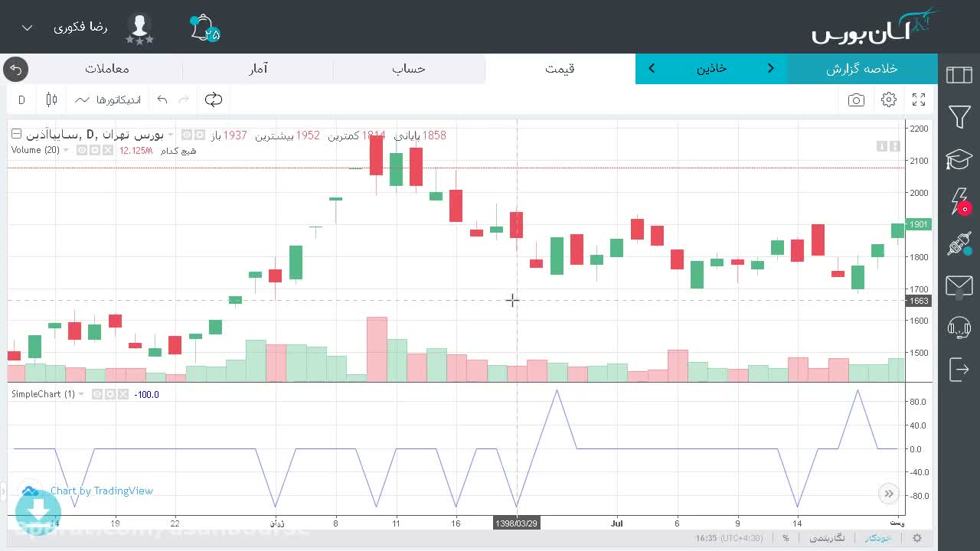The height and width of the screenshot is (551, 980).
Task: Change the candlestick chart style
Action: click(x=52, y=99)
